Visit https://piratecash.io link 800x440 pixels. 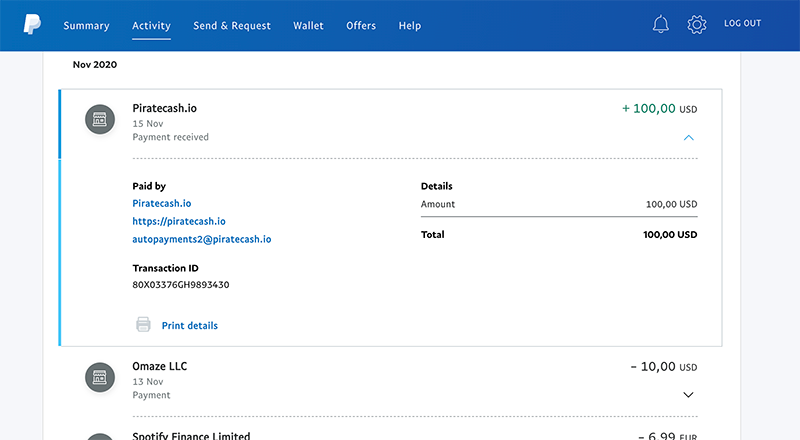[179, 221]
